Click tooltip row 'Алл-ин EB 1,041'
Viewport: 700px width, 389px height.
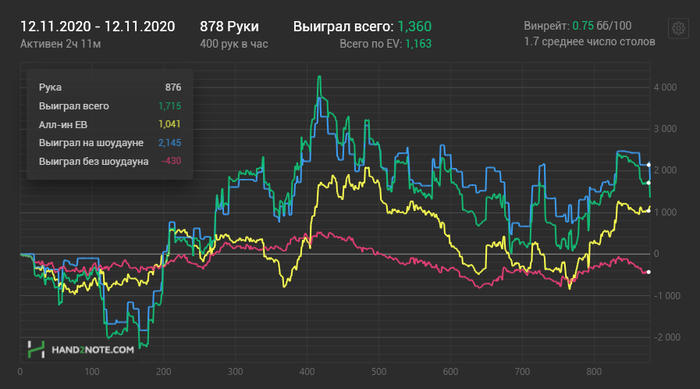tap(110, 125)
